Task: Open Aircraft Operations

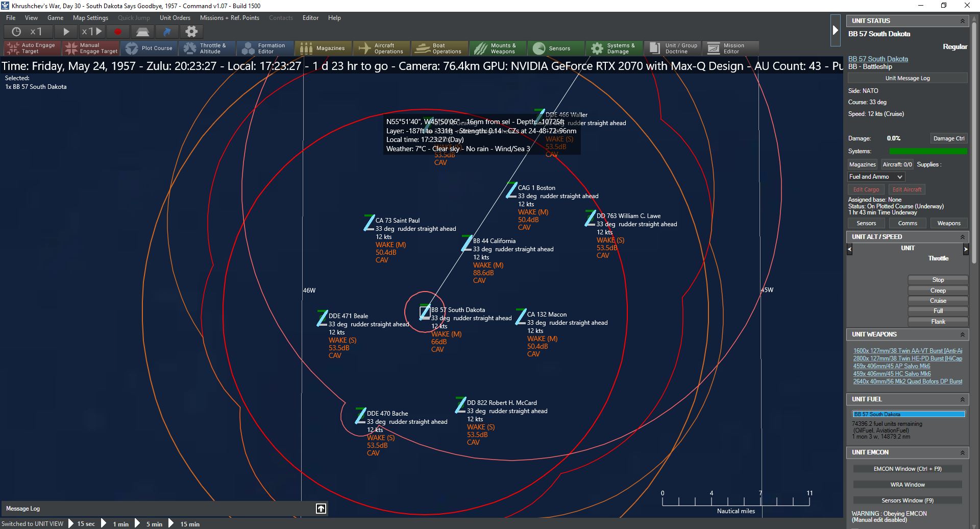Action: click(x=382, y=48)
